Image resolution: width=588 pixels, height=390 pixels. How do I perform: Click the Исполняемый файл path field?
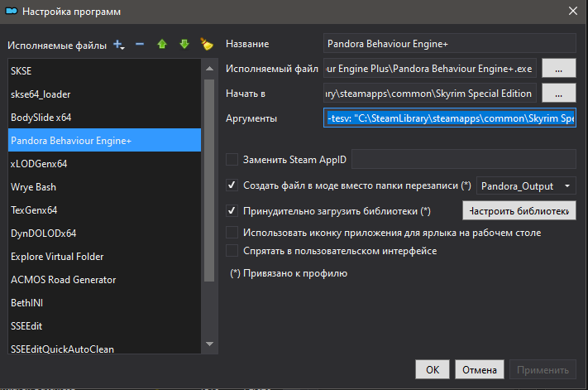pos(430,69)
